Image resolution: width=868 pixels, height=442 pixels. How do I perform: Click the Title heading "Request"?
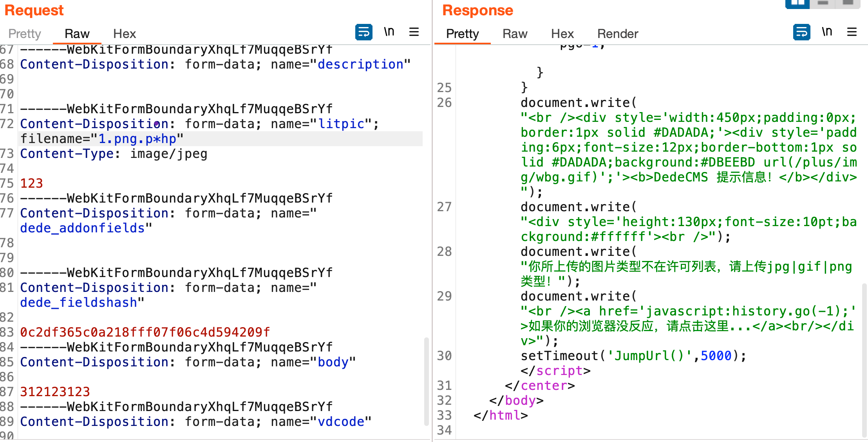click(x=34, y=10)
